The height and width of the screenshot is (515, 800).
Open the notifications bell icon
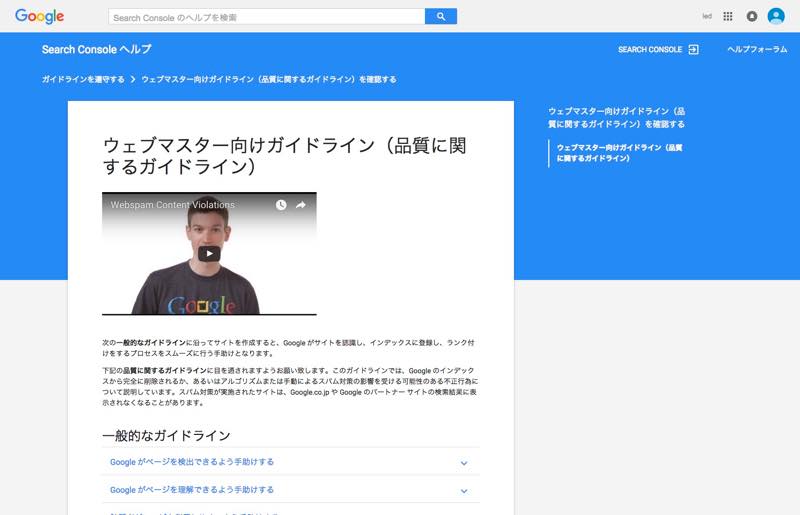(752, 16)
